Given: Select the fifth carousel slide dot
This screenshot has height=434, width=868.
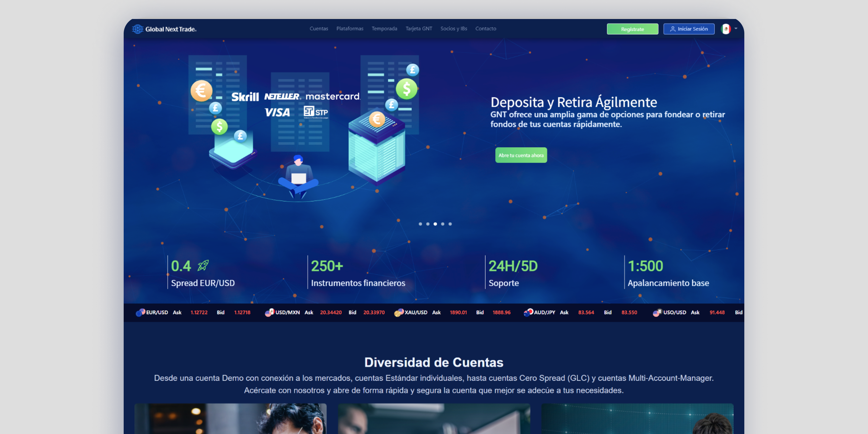Looking at the screenshot, I should click(x=450, y=224).
